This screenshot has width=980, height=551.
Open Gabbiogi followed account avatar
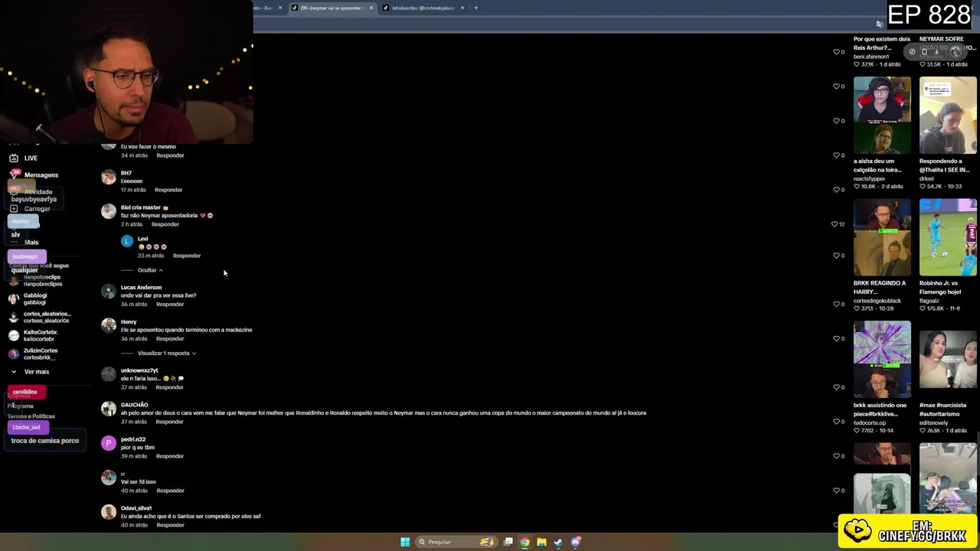pyautogui.click(x=14, y=298)
